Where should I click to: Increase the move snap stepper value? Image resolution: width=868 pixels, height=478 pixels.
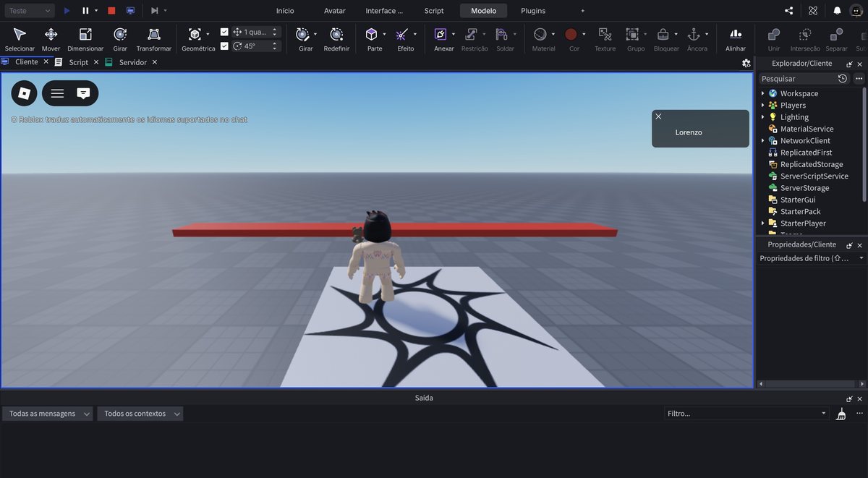coord(275,30)
